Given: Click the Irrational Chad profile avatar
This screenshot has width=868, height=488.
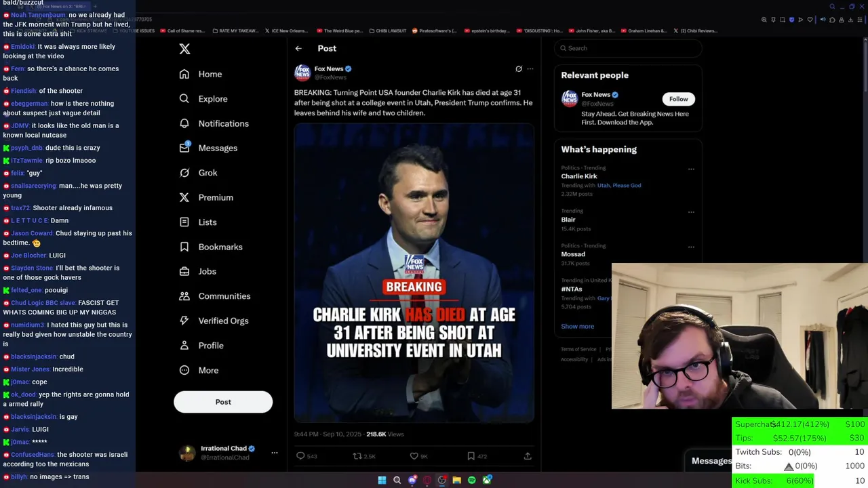Looking at the screenshot, I should tap(187, 453).
